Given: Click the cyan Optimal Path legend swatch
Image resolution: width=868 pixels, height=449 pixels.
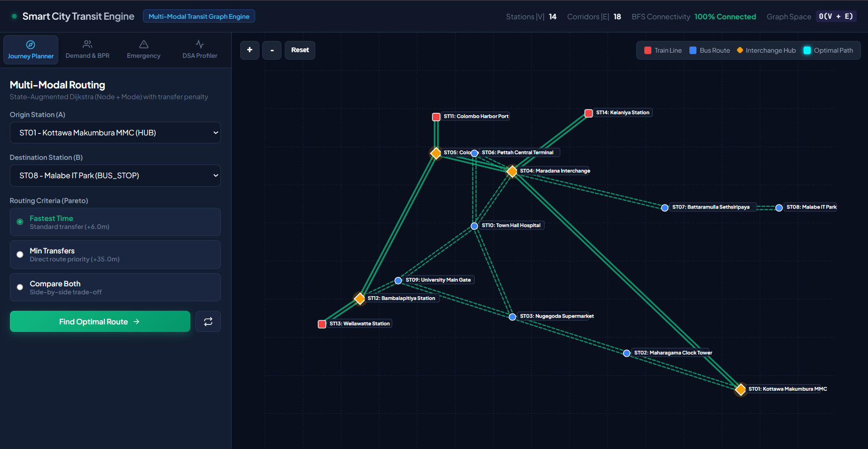Looking at the screenshot, I should 807,50.
